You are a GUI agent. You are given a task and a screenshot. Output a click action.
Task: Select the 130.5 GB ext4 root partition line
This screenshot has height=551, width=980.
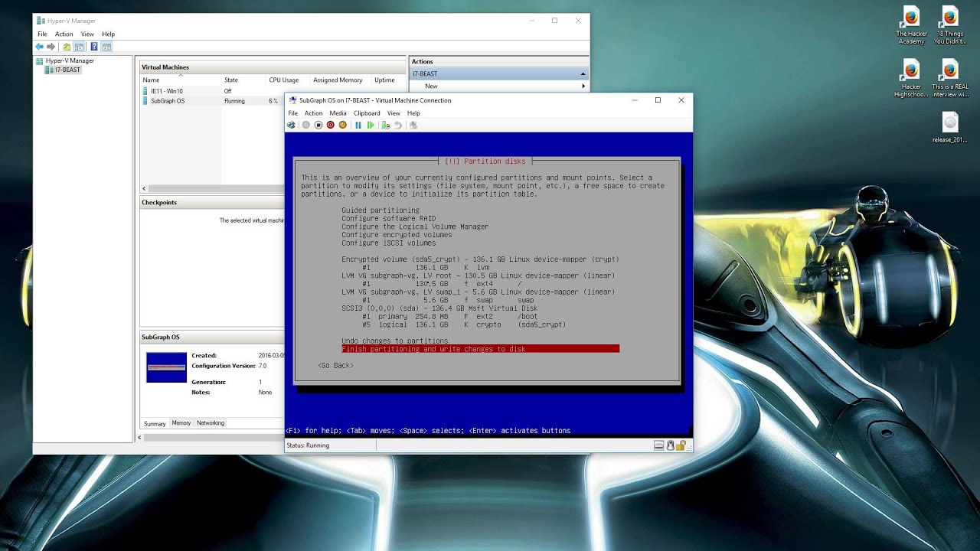tap(442, 284)
